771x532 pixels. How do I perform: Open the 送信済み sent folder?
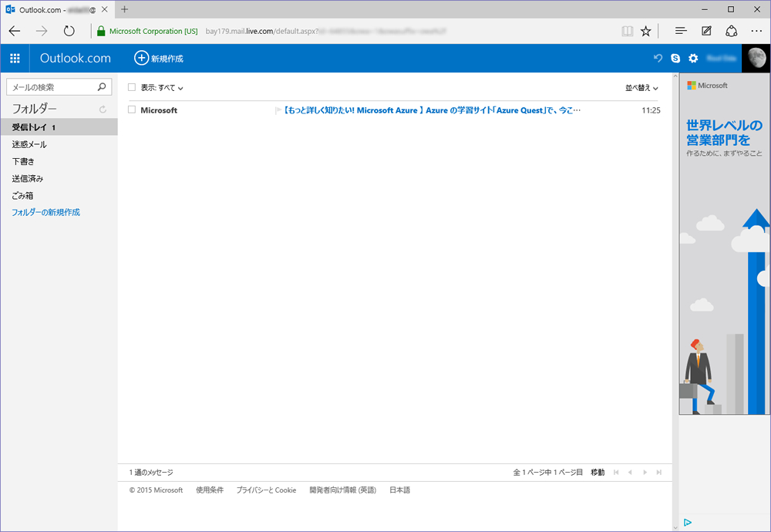tap(28, 178)
